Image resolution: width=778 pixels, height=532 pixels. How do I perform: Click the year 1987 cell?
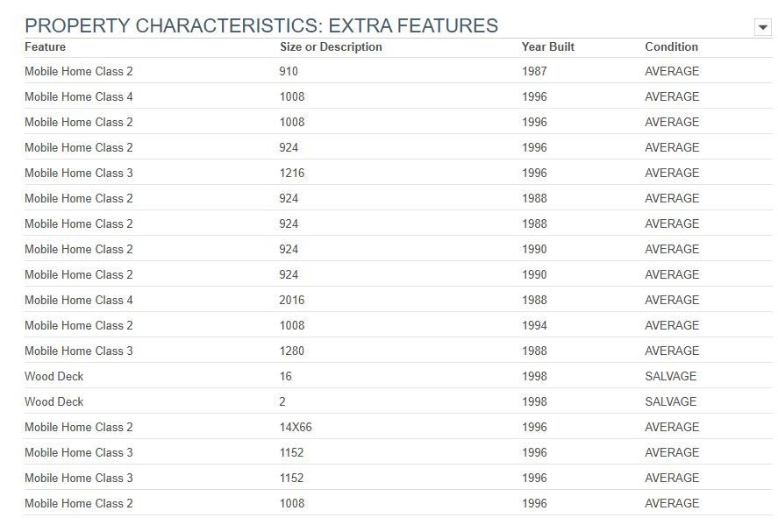[x=534, y=71]
